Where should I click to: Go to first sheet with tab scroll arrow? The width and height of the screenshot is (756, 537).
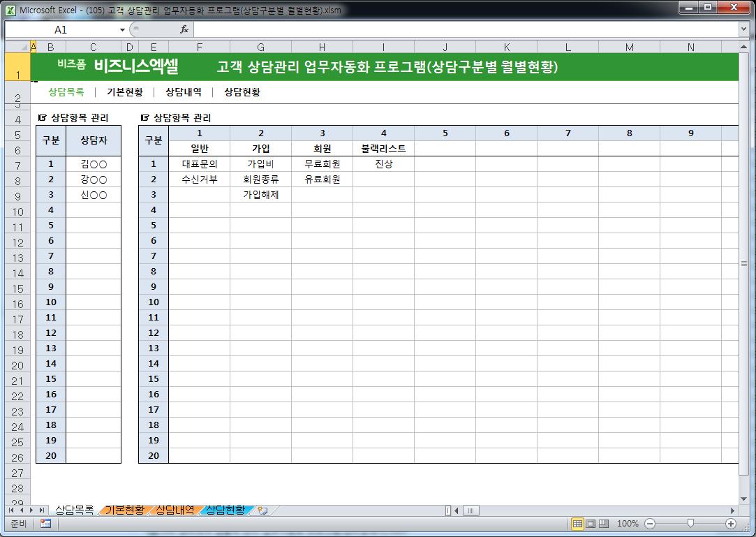[x=10, y=510]
